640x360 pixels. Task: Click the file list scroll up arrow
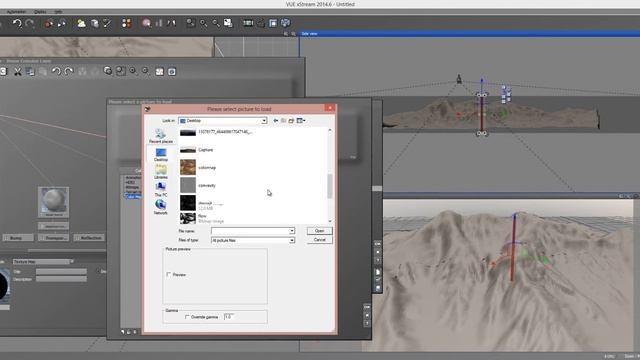coord(330,130)
